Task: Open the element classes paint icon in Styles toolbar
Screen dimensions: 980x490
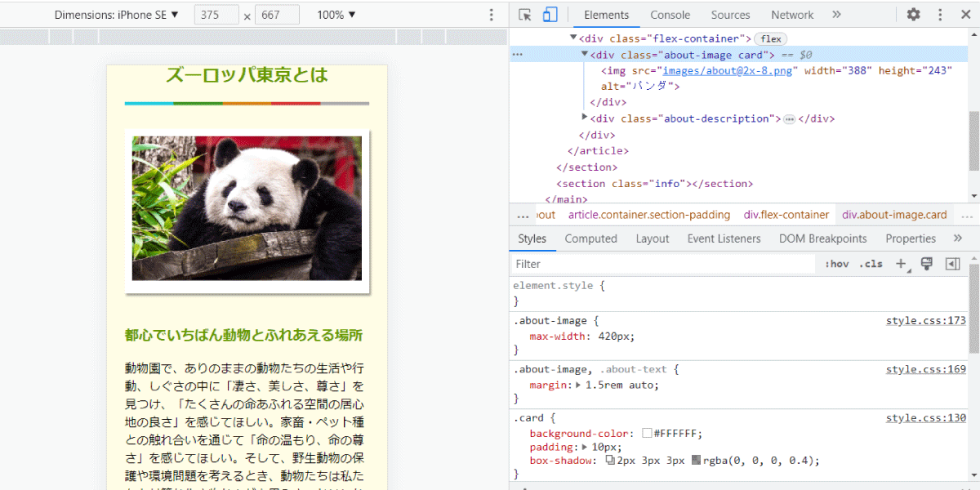Action: pos(927,264)
